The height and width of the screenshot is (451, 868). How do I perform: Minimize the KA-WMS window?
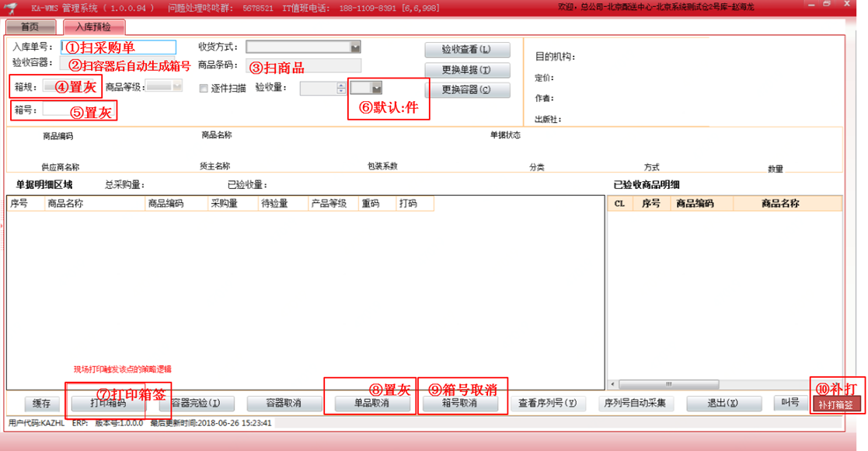(811, 5)
